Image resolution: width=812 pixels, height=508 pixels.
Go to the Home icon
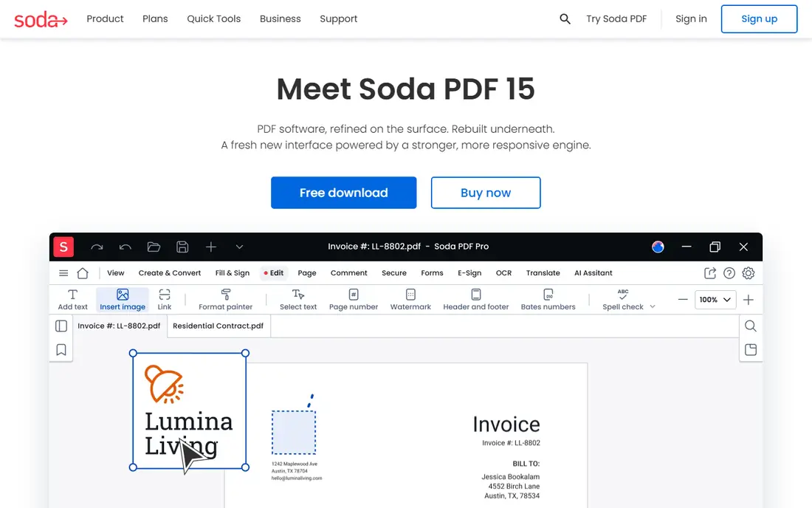point(83,273)
